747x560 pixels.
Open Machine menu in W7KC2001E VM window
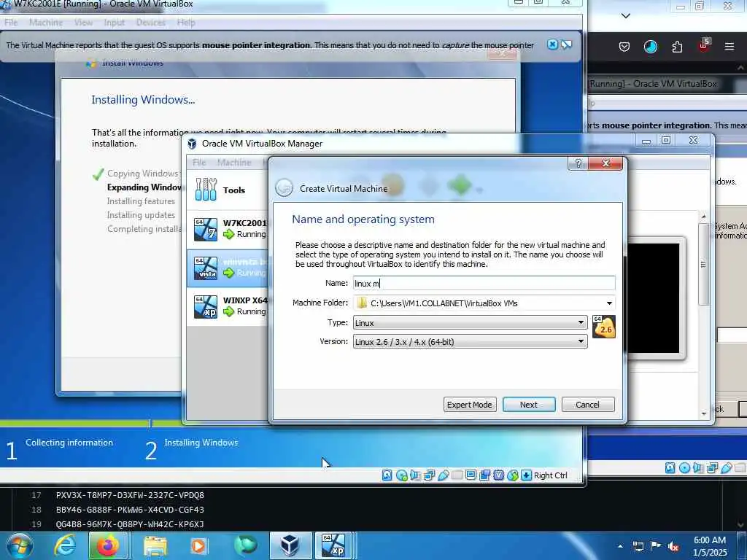coord(46,23)
